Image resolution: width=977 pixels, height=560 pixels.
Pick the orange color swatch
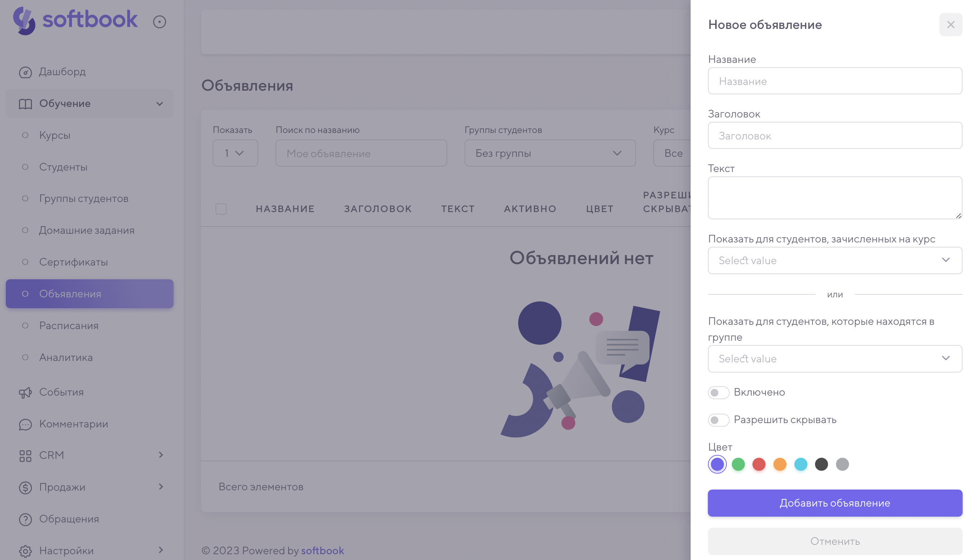(x=780, y=464)
